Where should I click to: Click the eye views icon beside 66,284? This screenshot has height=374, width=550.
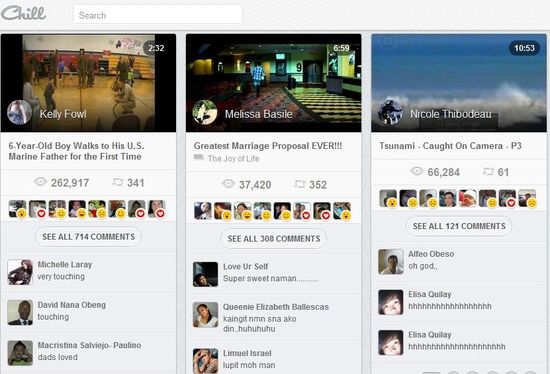[x=417, y=171]
